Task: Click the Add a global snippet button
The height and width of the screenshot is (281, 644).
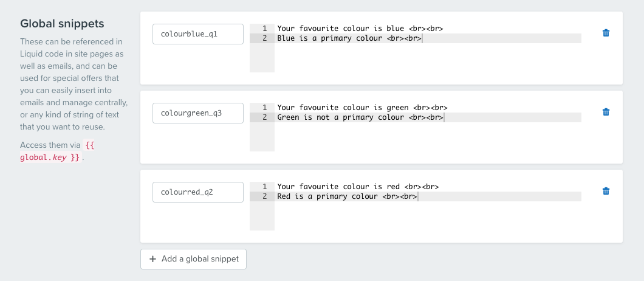Action: pyautogui.click(x=193, y=259)
